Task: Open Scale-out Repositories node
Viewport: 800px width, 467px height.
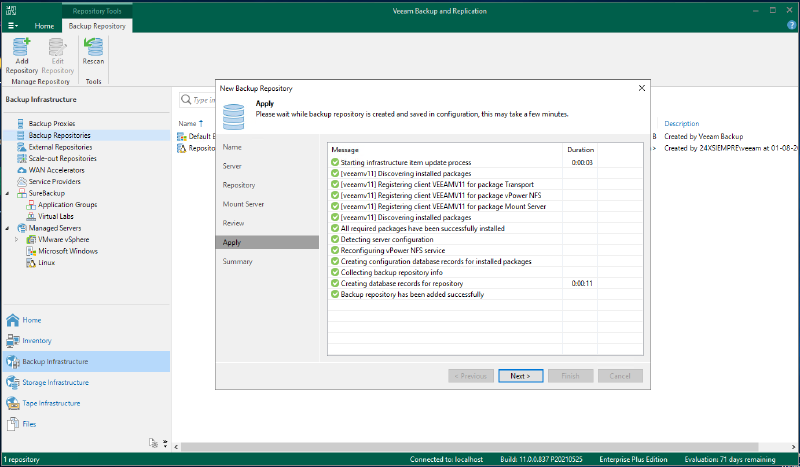Action: (x=62, y=158)
